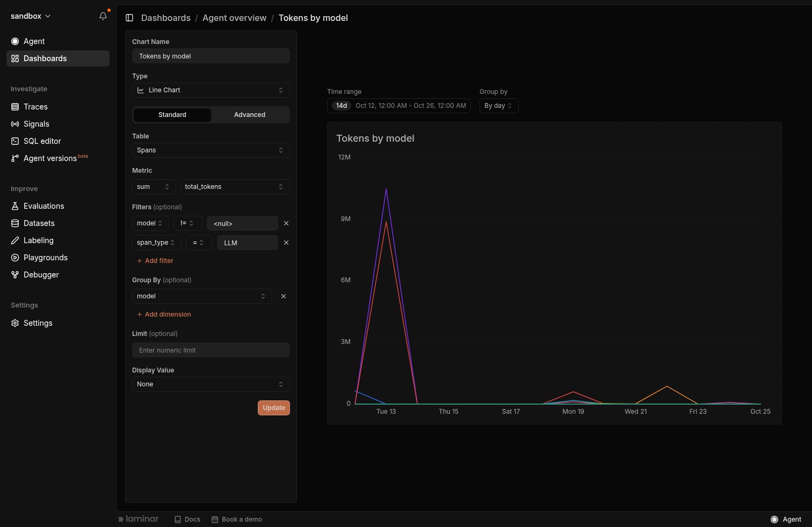Open the Agent button at bottom right

coord(786,519)
